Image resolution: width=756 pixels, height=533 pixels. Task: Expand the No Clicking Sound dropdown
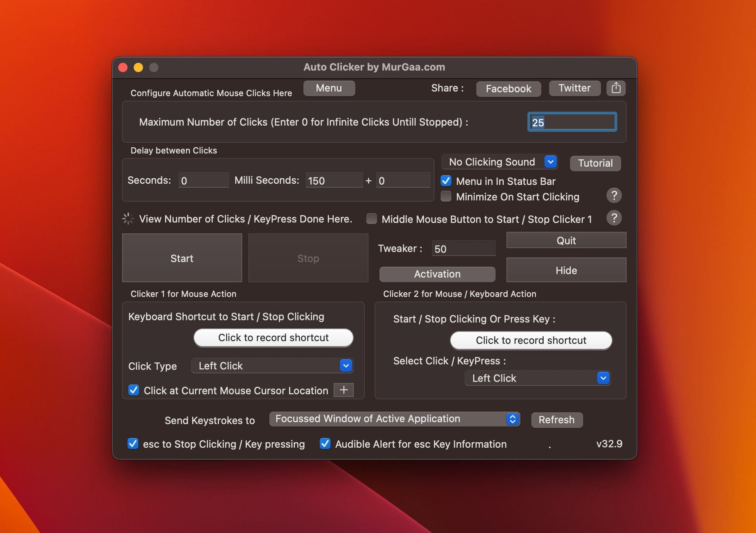(x=551, y=162)
